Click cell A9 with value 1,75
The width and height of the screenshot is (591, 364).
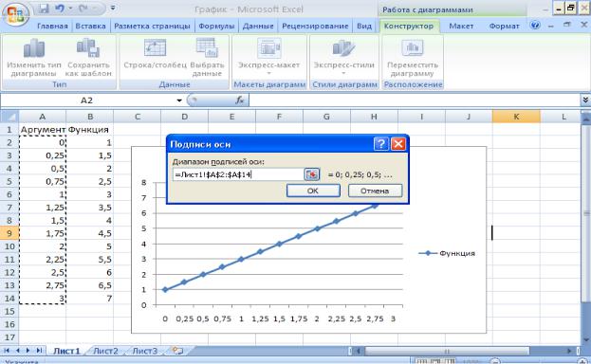pyautogui.click(x=42, y=233)
